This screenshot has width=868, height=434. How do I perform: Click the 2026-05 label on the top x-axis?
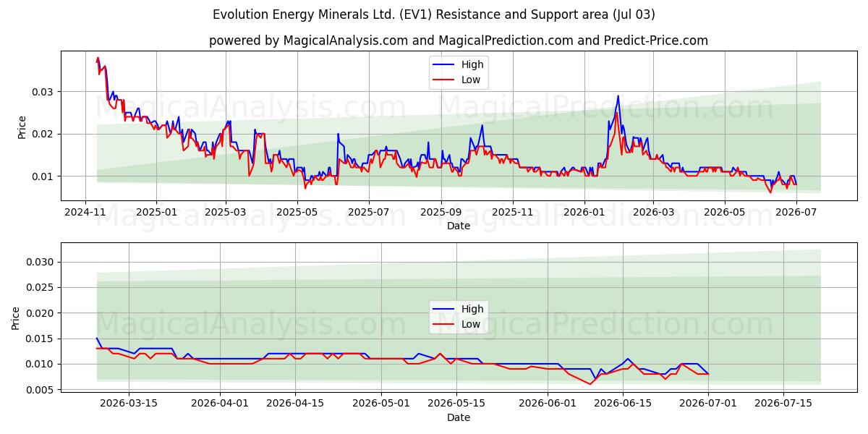coord(725,212)
